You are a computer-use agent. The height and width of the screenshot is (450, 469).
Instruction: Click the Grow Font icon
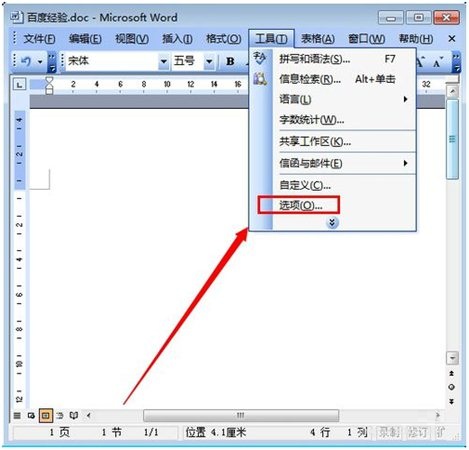tap(420, 61)
